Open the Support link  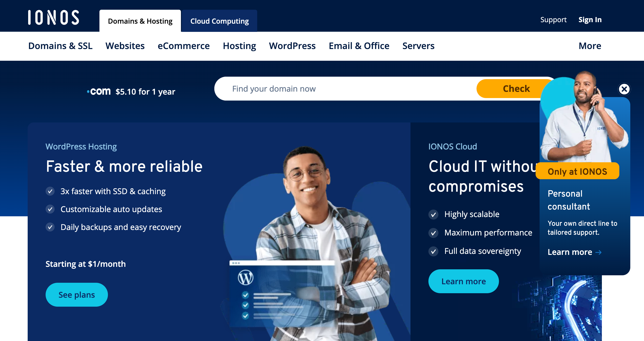click(553, 20)
